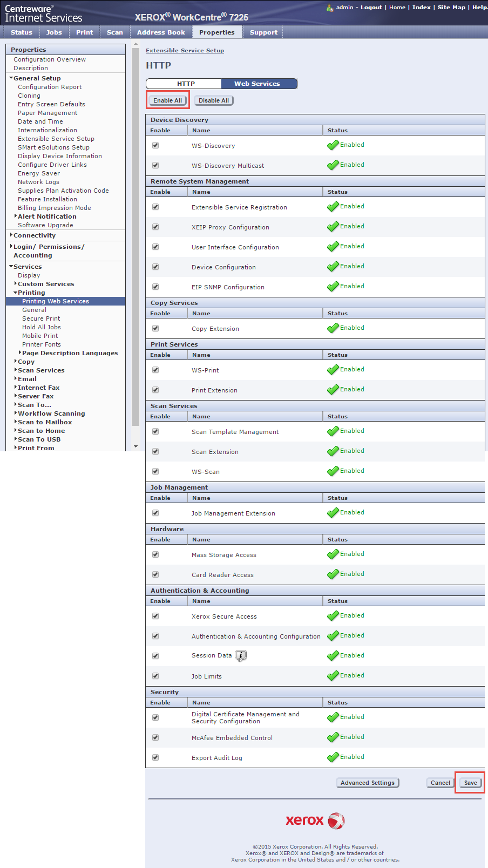Click the Copy Extension enabled checkmark icon

coord(333,328)
